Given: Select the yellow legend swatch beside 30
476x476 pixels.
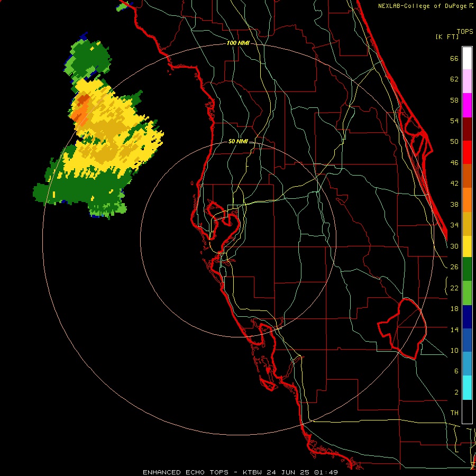Looking at the screenshot, I should (x=467, y=246).
